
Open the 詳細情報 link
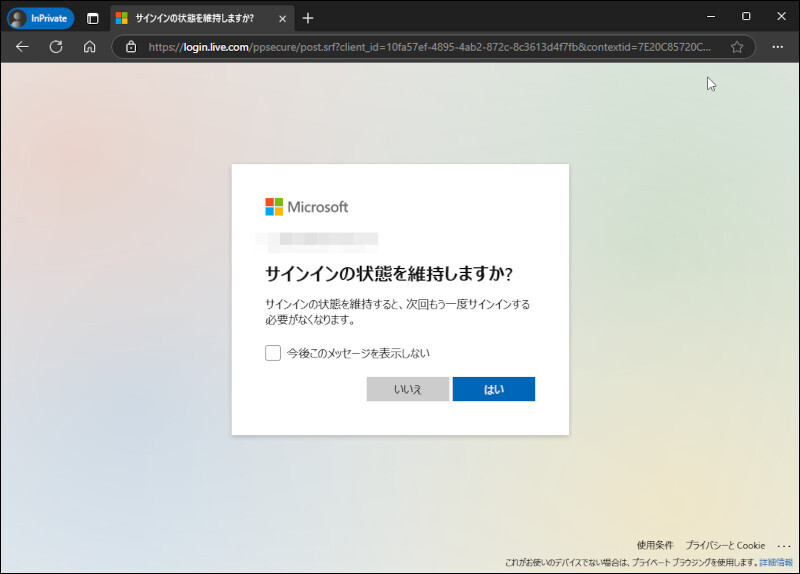(x=776, y=562)
